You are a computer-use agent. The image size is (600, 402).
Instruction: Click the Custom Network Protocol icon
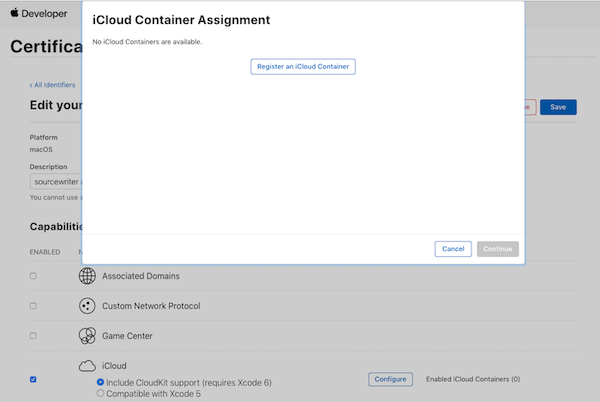pos(87,306)
